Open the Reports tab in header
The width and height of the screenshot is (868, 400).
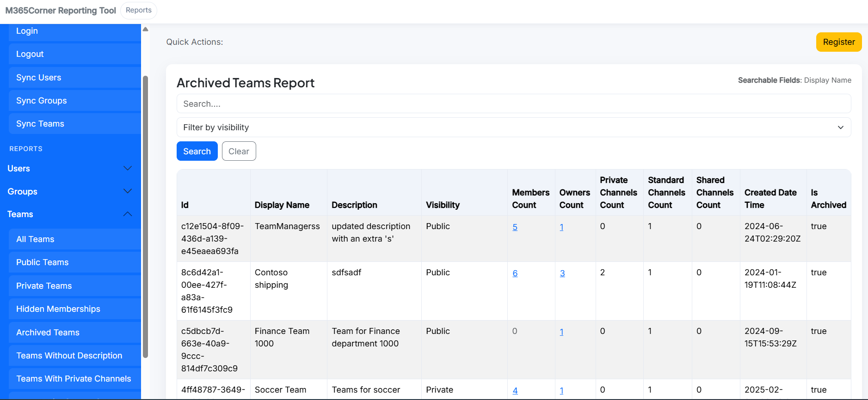coord(138,10)
